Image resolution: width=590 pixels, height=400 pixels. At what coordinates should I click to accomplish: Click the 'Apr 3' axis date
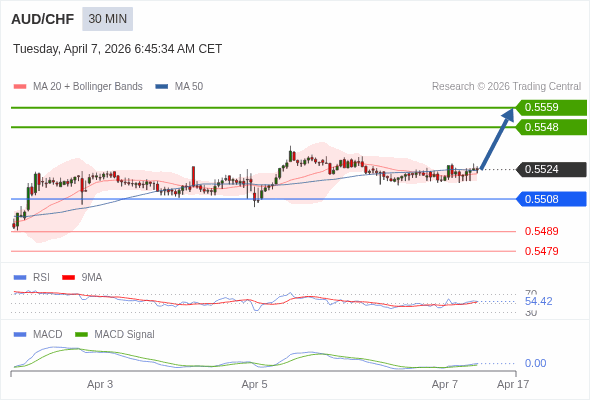[x=100, y=385]
